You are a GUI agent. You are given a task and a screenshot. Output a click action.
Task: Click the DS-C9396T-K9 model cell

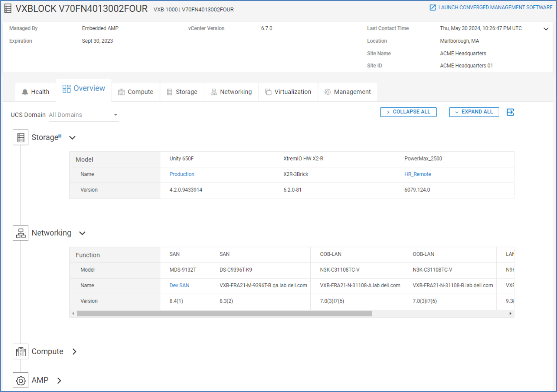(x=236, y=270)
